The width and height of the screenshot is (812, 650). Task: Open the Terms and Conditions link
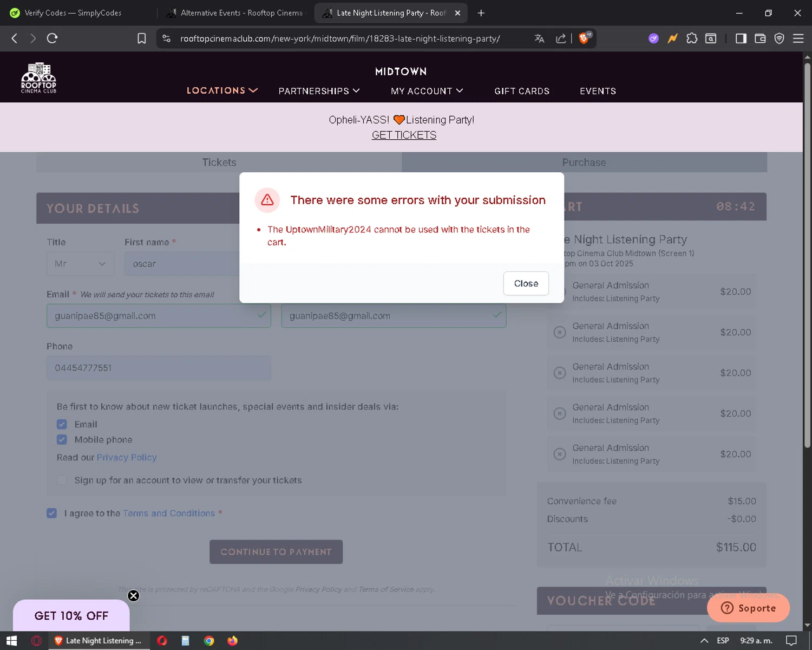click(x=169, y=513)
